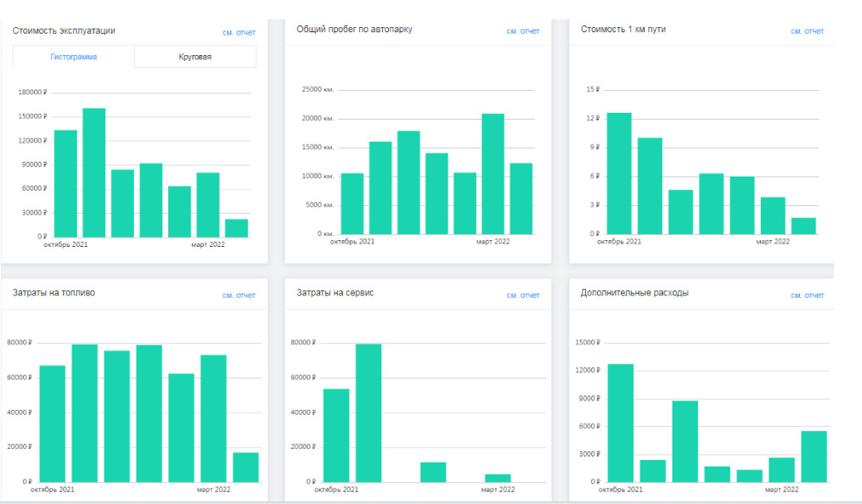The height and width of the screenshot is (504, 862).
Task: Open report link for Стоимость 1 км пути
Action: tap(808, 31)
